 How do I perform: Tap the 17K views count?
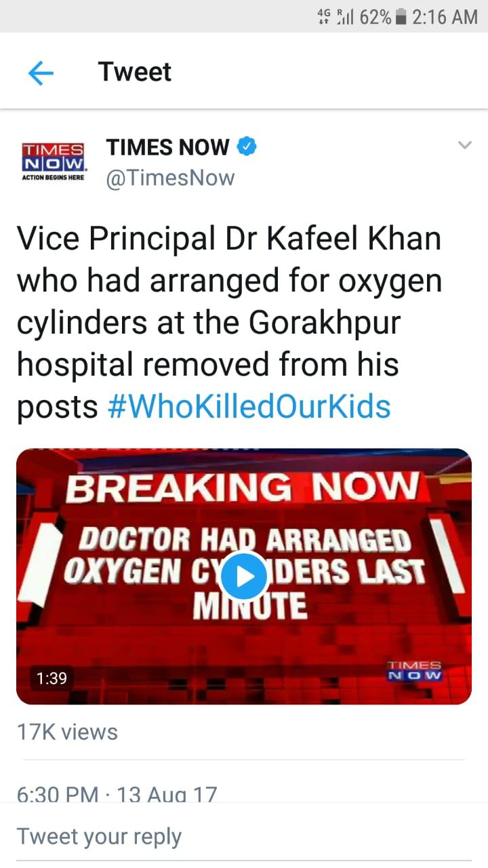pos(67,732)
